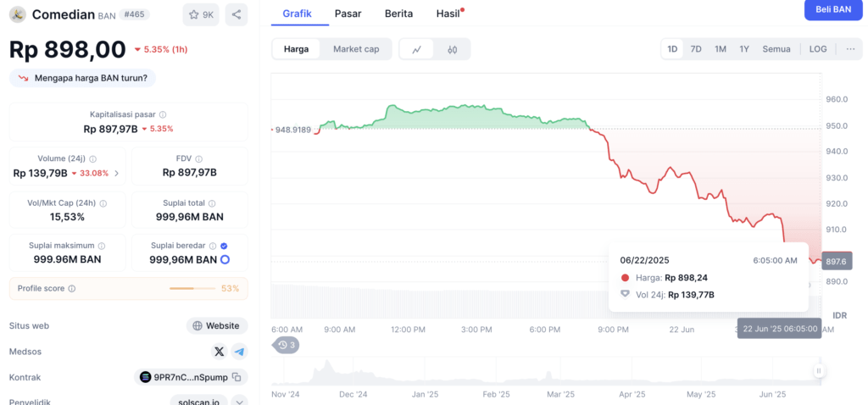Click the 22 Jun '25 06:05:00 crosshair label

coord(780,329)
